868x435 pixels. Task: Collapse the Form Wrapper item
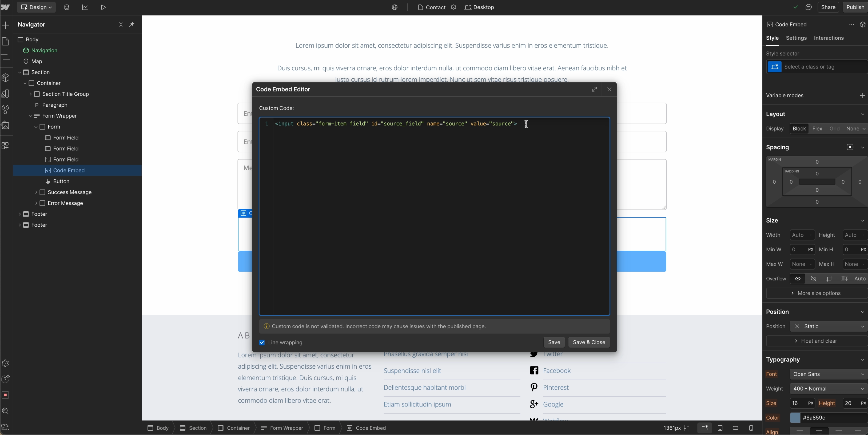coord(31,116)
